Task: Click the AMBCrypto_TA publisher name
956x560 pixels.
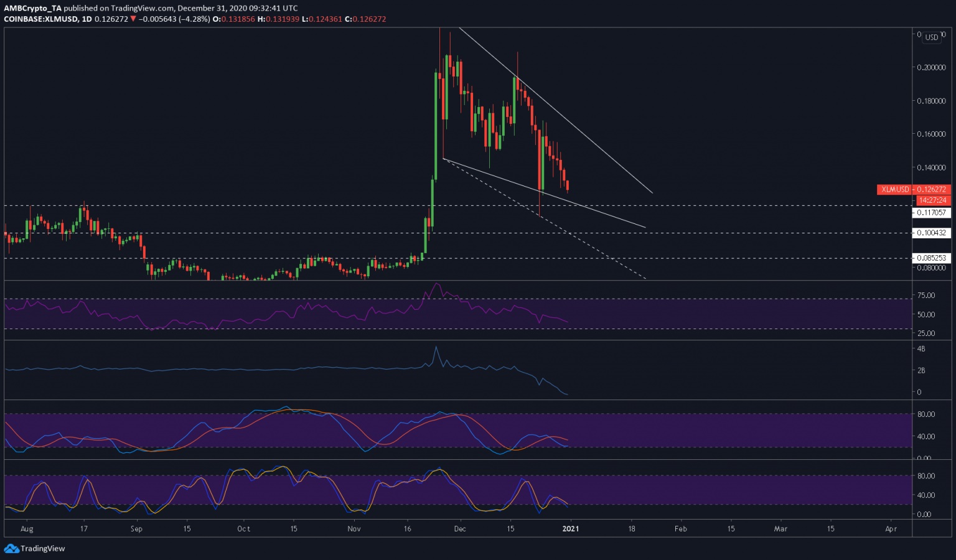Action: (x=32, y=8)
